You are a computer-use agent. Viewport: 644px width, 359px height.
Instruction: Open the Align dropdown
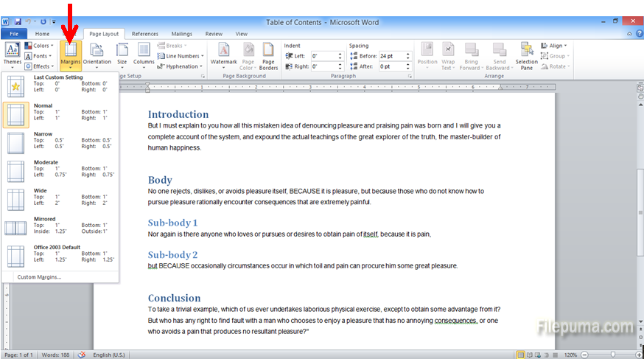tap(553, 46)
